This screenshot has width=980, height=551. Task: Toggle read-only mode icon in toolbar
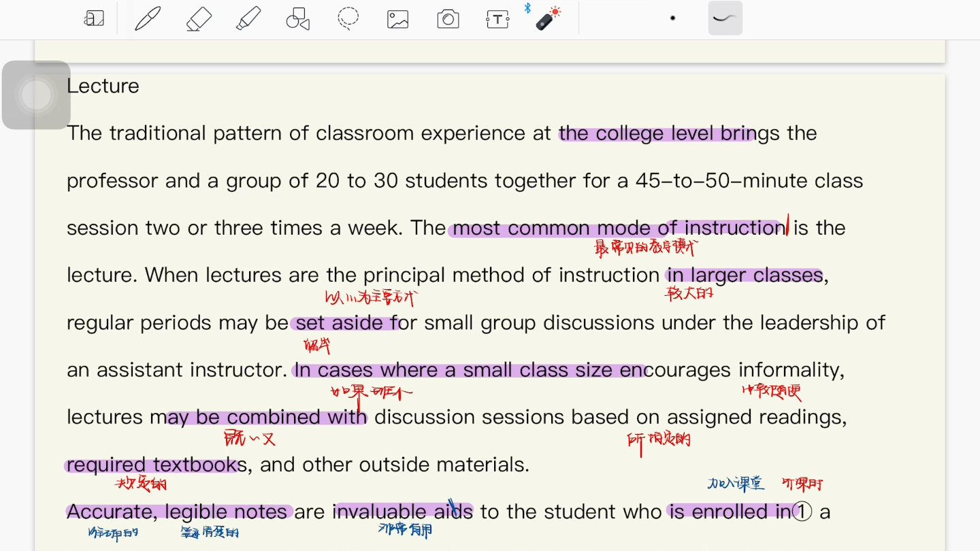pyautogui.click(x=94, y=18)
